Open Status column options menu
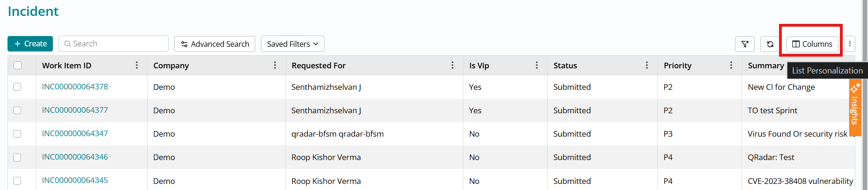 click(647, 66)
